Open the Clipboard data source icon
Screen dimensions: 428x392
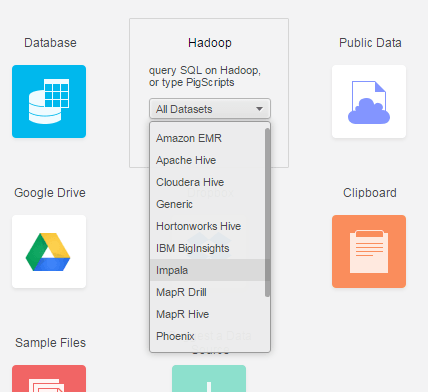click(x=369, y=251)
